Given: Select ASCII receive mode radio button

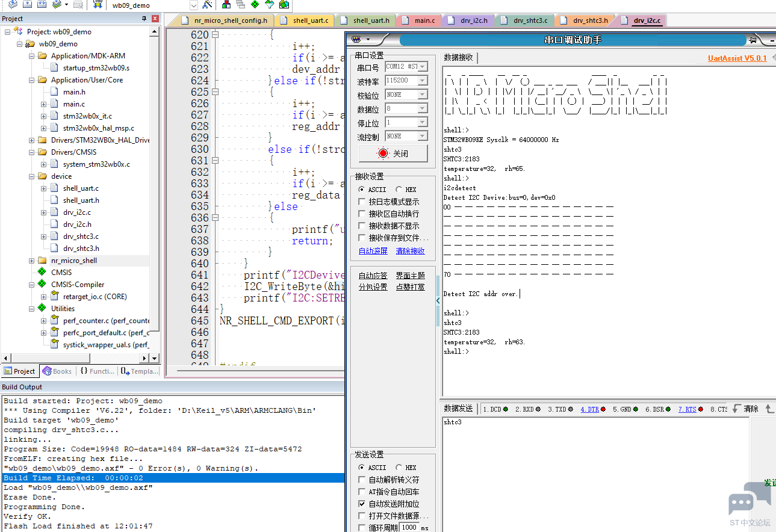Looking at the screenshot, I should [x=362, y=190].
